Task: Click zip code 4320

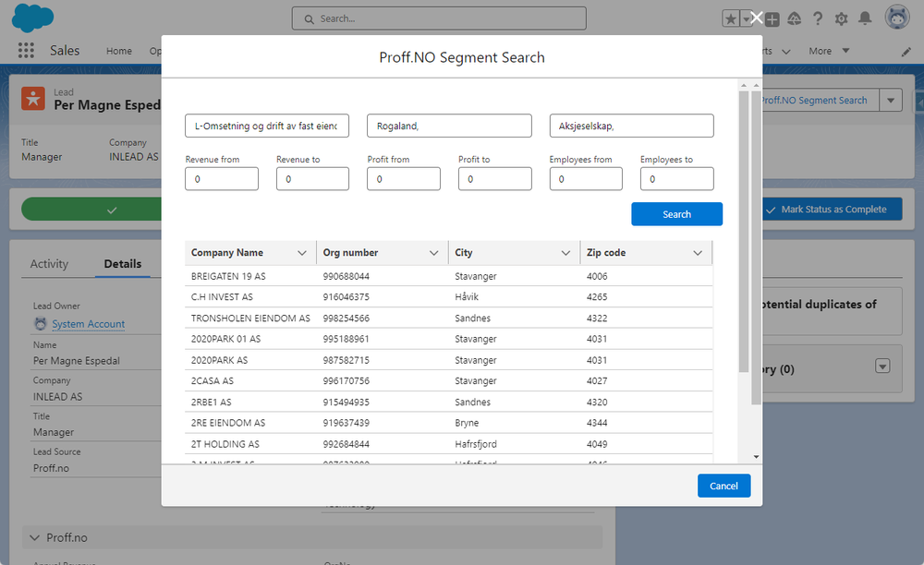Action: pos(597,403)
